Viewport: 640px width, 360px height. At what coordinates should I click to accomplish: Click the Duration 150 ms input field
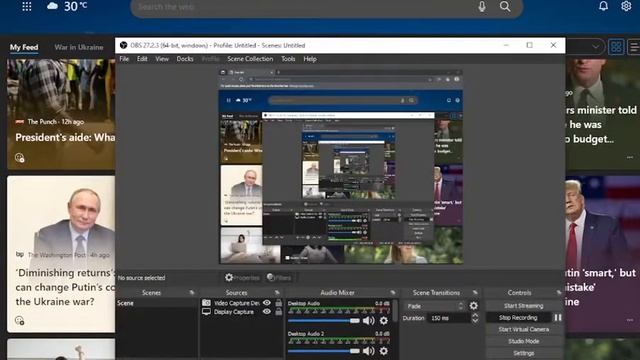click(x=449, y=318)
